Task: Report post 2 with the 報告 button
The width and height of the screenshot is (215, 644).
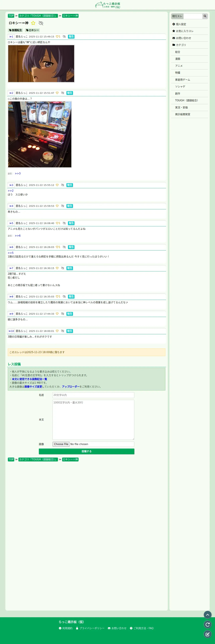Action: pyautogui.click(x=70, y=93)
